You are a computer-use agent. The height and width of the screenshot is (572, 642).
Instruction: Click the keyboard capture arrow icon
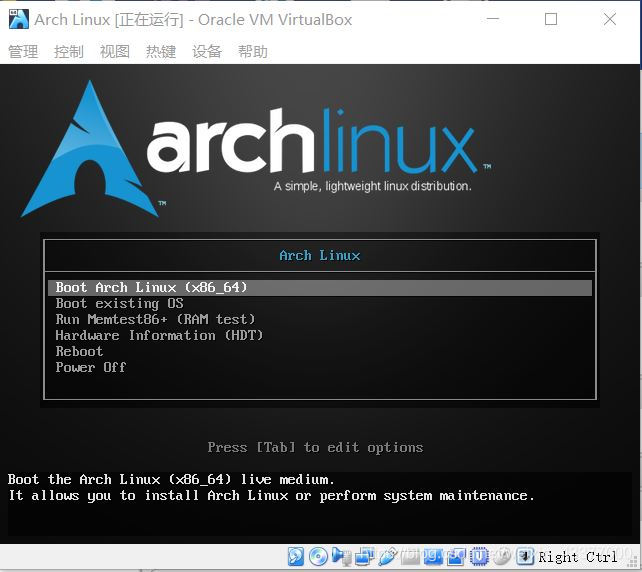pos(525,556)
